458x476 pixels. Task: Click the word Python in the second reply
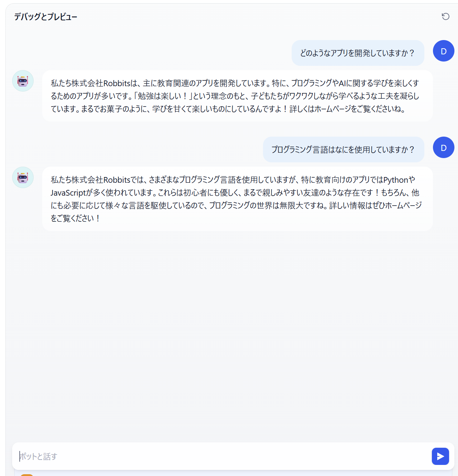point(396,180)
